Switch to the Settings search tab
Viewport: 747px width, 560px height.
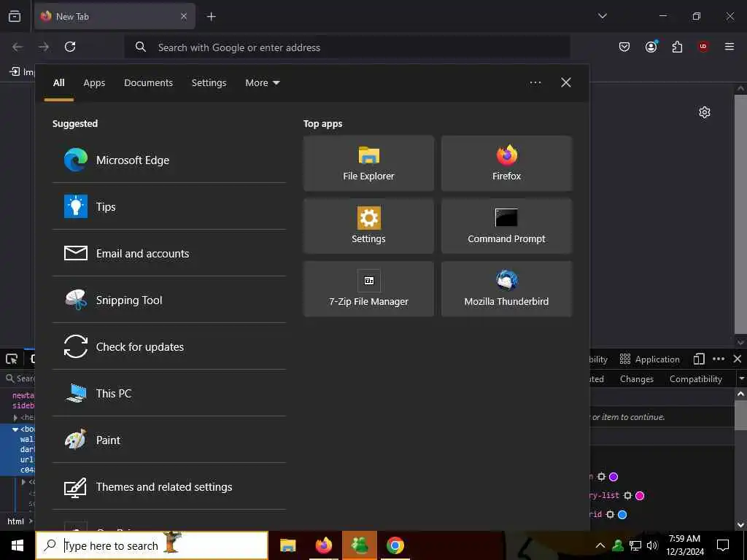209,83
